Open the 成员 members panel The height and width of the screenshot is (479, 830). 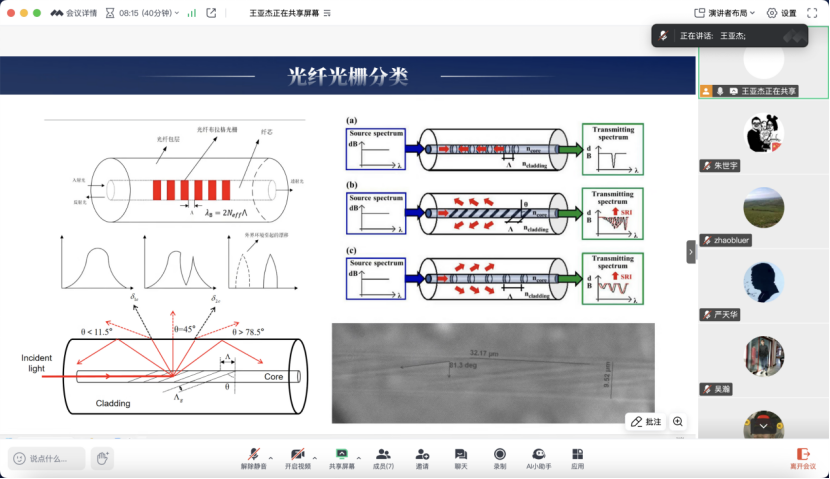(x=383, y=454)
